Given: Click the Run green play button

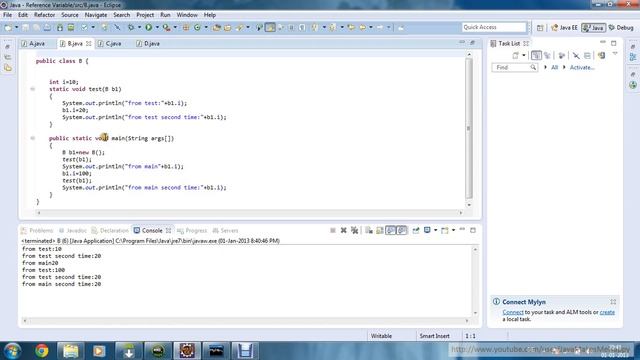Looking at the screenshot, I should coord(149,27).
